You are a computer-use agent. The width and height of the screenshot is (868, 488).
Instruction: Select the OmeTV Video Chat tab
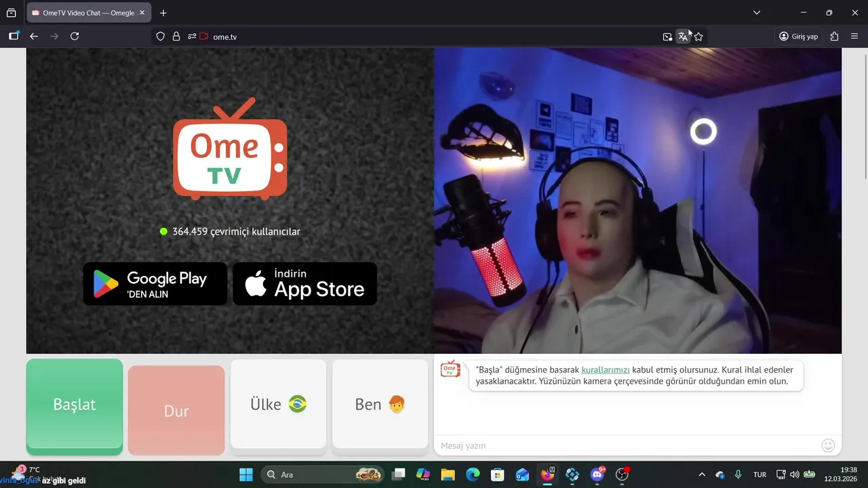[87, 13]
